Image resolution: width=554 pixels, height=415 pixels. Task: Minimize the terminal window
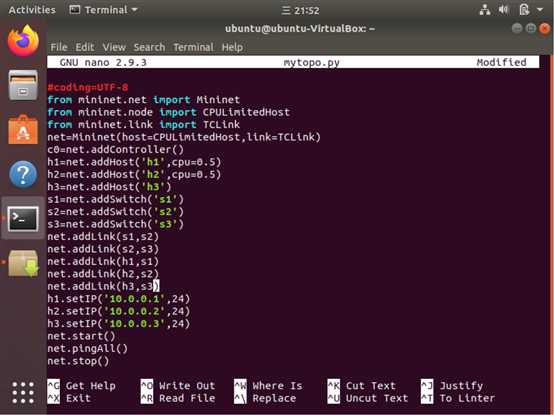click(517, 28)
